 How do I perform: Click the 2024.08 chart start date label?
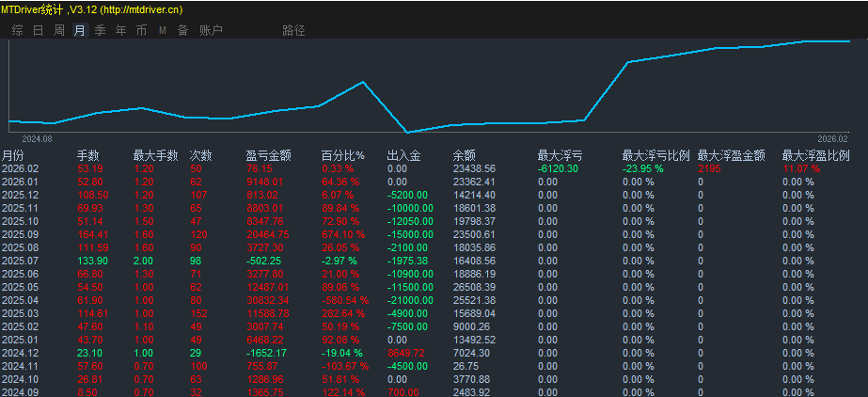tap(37, 139)
